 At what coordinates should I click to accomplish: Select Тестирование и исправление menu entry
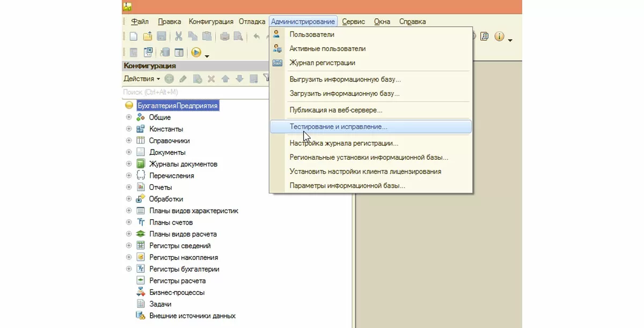pos(338,127)
